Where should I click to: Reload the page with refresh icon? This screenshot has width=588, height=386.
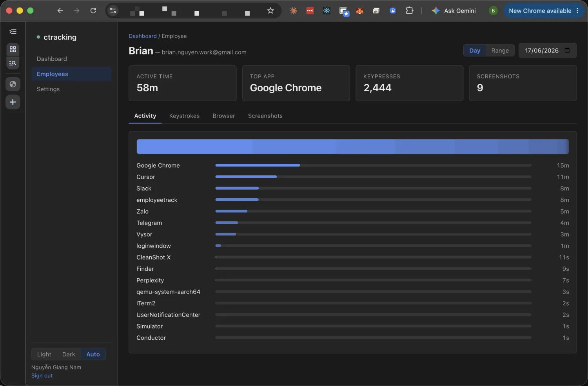[93, 11]
